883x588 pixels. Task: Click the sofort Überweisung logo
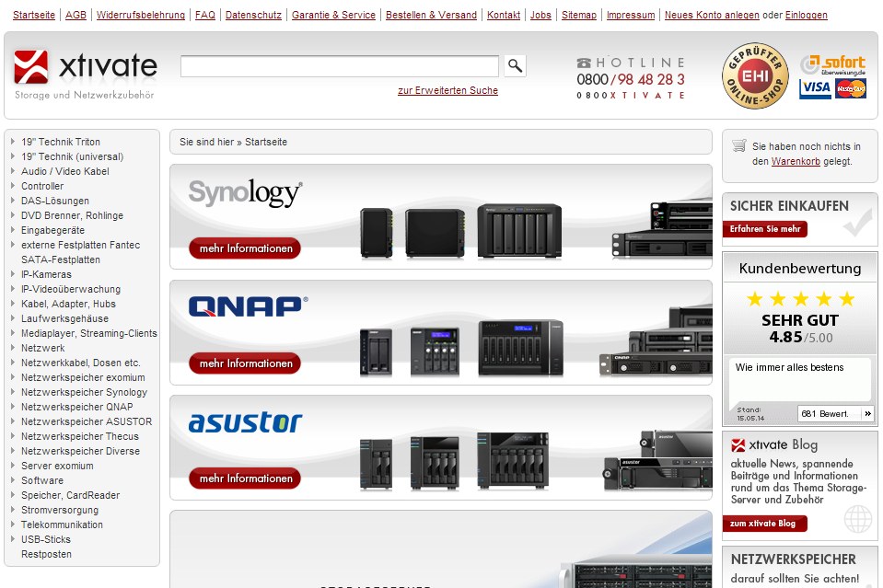[x=833, y=65]
